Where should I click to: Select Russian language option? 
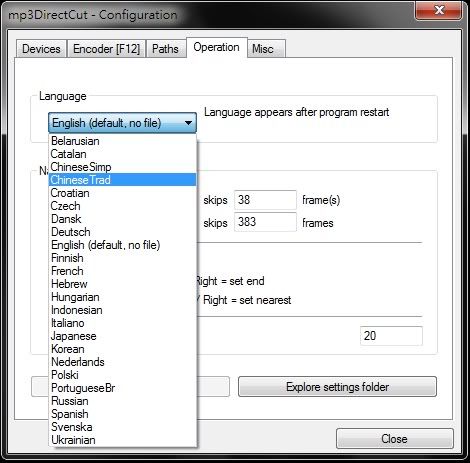(x=122, y=401)
